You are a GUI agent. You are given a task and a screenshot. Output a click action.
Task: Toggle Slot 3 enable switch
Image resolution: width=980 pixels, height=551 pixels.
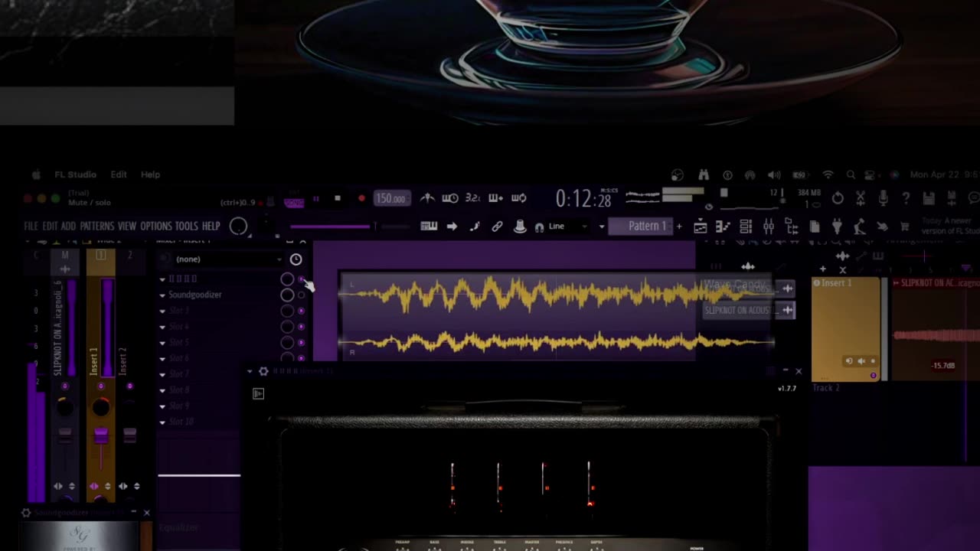[301, 311]
